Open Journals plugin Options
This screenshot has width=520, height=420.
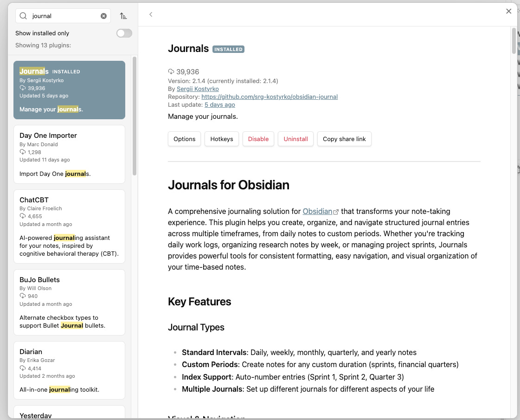click(184, 139)
